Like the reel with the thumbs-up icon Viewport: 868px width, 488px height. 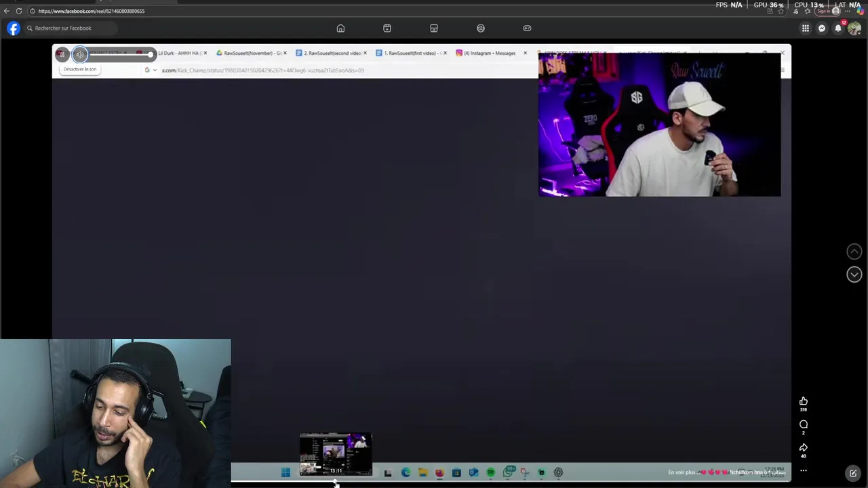pos(804,401)
